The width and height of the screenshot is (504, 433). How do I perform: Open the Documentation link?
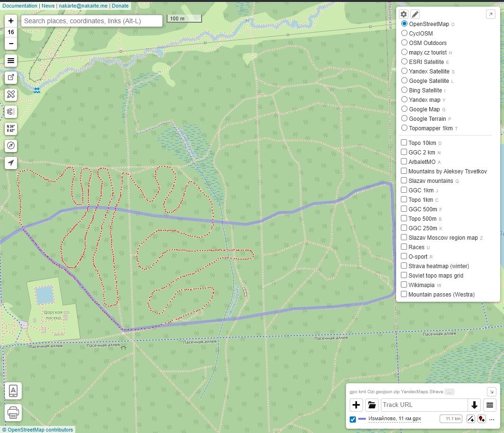coord(20,6)
